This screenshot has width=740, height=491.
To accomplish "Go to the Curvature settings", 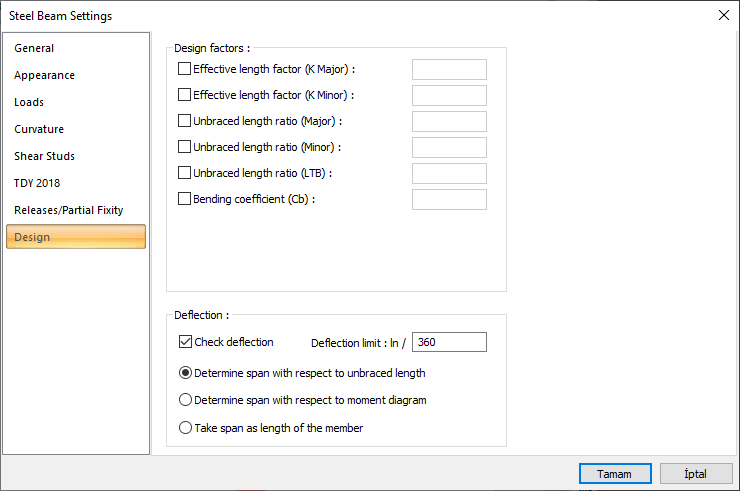I will [x=39, y=129].
